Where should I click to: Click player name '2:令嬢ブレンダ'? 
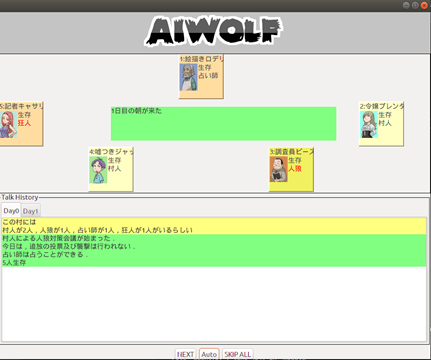(382, 106)
